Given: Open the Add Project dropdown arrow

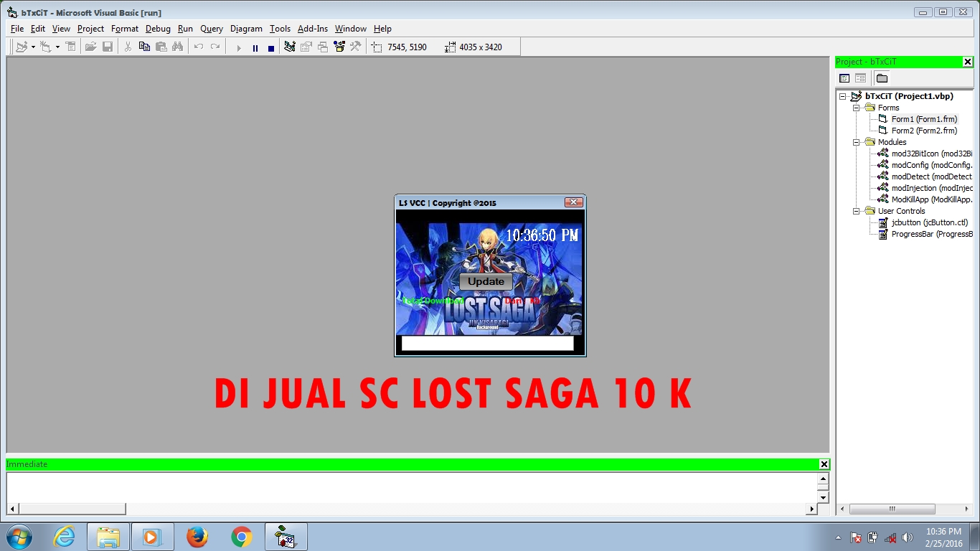Looking at the screenshot, I should pyautogui.click(x=33, y=47).
